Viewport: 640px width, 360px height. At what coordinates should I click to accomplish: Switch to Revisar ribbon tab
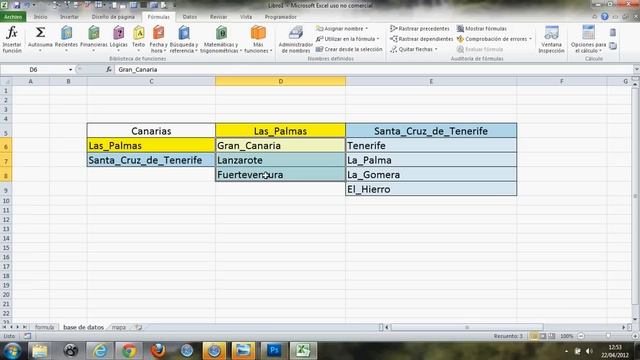[218, 17]
